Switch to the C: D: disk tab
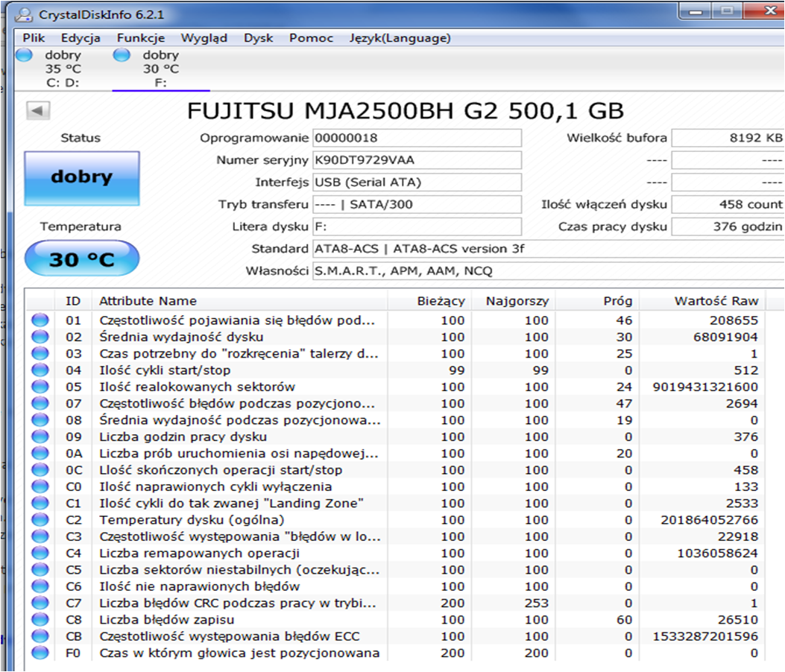This screenshot has height=672, width=785. click(x=63, y=69)
